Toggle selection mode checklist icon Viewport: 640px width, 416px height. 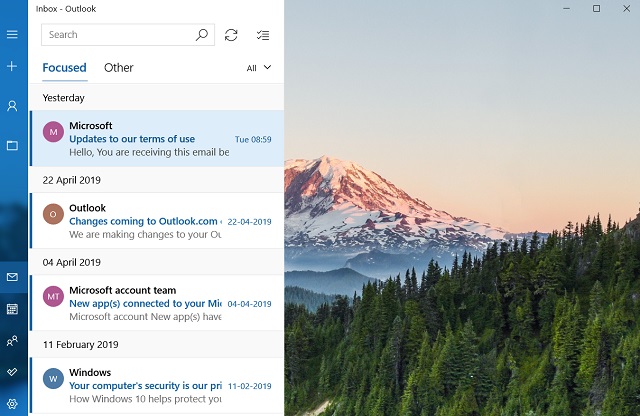[x=263, y=35]
